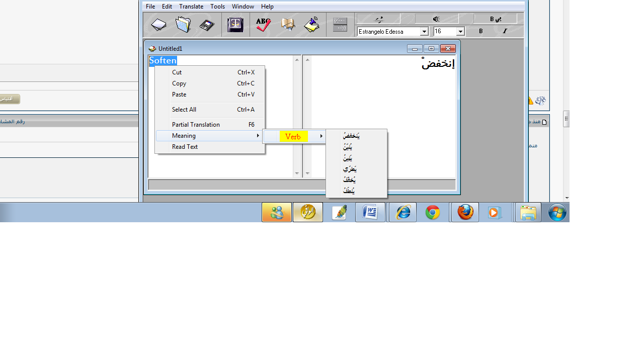Click right pane scrollbar up arrow
This screenshot has width=644, height=362.
click(x=307, y=60)
